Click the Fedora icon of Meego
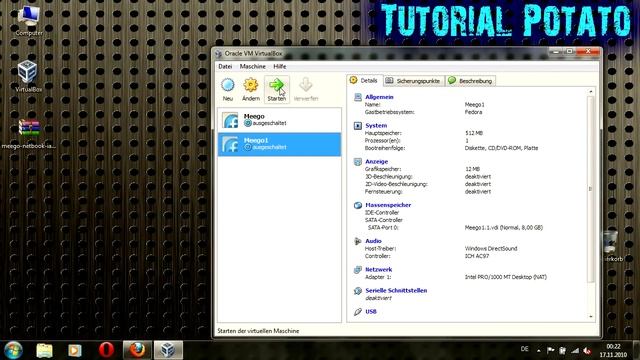The width and height of the screenshot is (640, 360). coord(230,120)
